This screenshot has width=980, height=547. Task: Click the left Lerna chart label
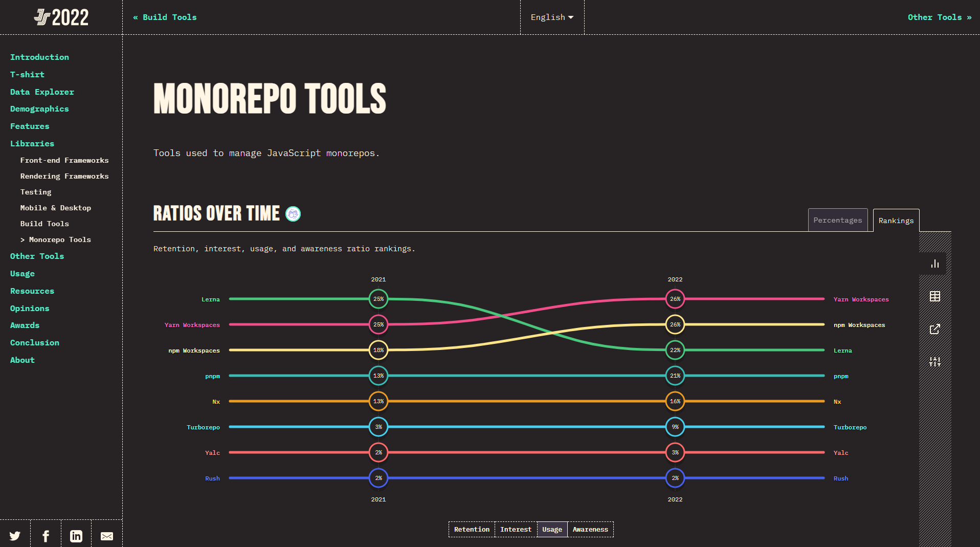pos(210,299)
